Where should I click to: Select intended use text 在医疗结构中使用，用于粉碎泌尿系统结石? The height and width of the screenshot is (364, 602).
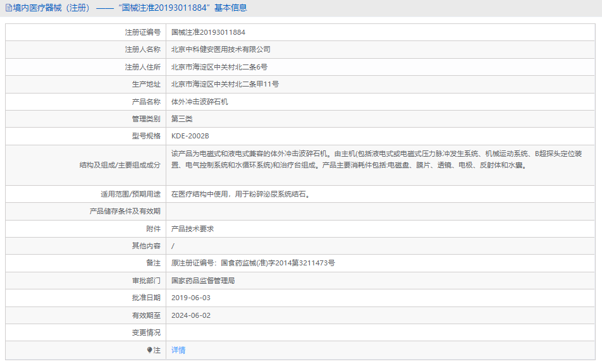(241, 195)
